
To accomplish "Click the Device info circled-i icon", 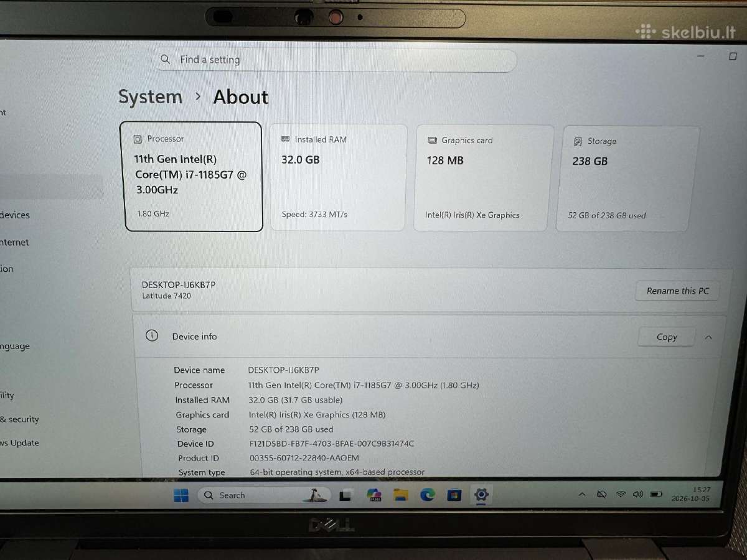I will pyautogui.click(x=151, y=335).
